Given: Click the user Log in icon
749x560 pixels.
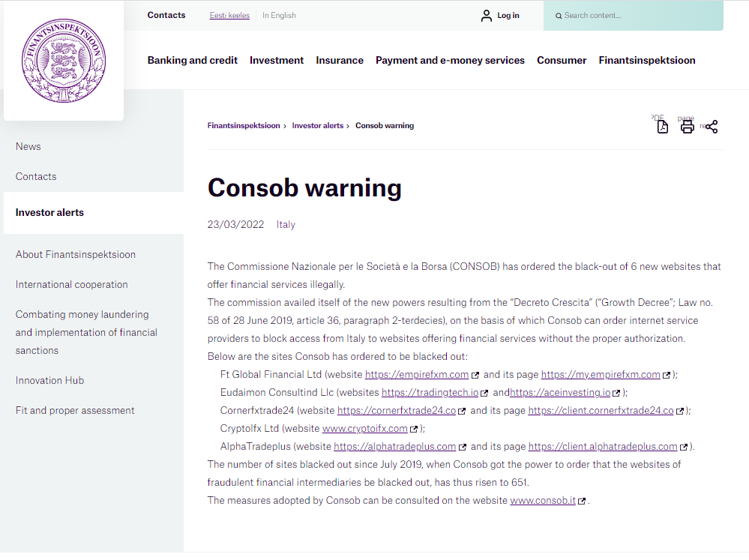Looking at the screenshot, I should (x=487, y=16).
